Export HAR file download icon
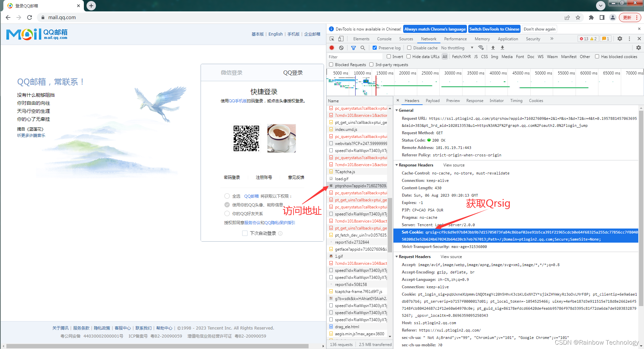Viewport: 644px width, 349px height. click(502, 48)
